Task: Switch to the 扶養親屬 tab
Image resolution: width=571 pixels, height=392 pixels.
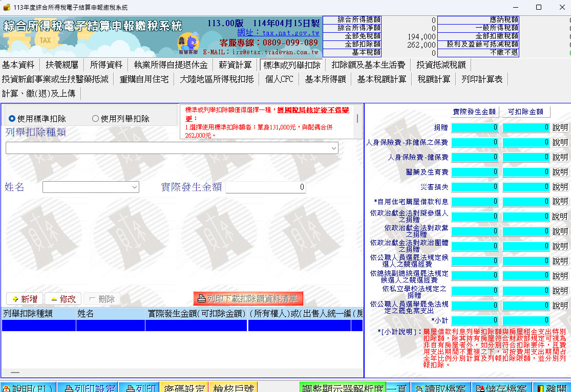Action: coord(62,65)
